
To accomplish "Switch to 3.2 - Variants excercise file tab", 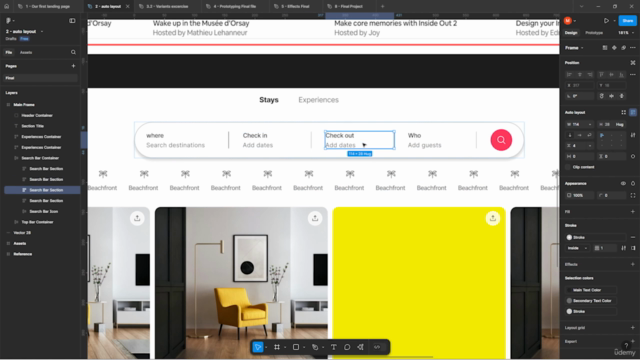I will tap(167, 7).
